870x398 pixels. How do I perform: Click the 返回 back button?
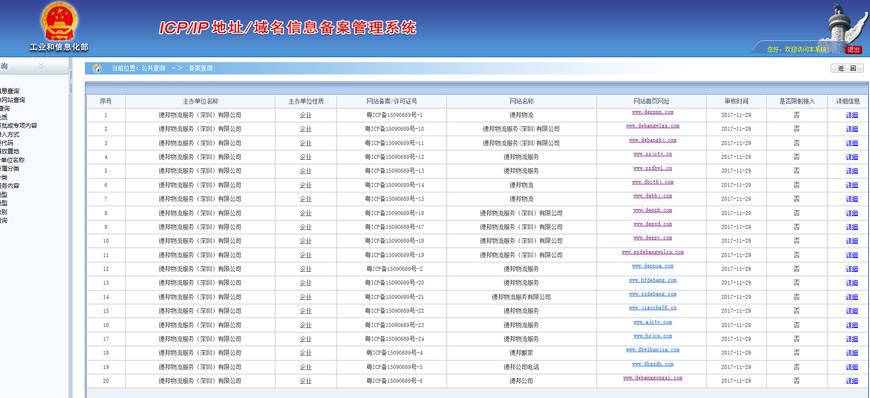pyautogui.click(x=847, y=68)
